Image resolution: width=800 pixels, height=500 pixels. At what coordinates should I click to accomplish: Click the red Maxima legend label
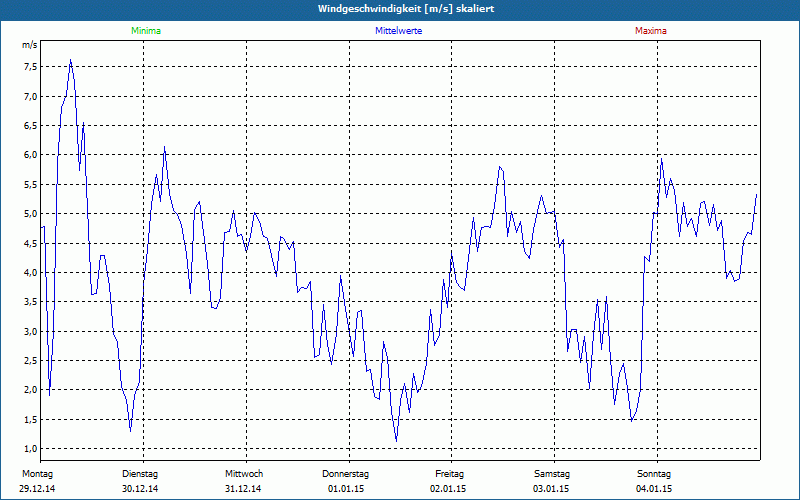[x=651, y=31]
